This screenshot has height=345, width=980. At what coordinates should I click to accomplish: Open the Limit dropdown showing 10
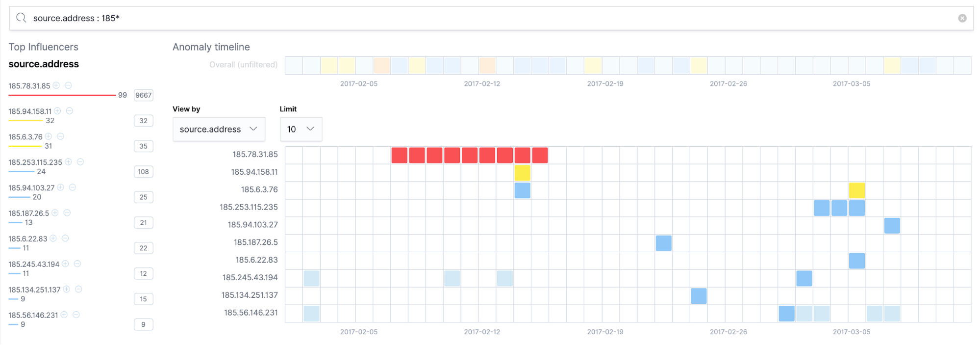click(301, 129)
